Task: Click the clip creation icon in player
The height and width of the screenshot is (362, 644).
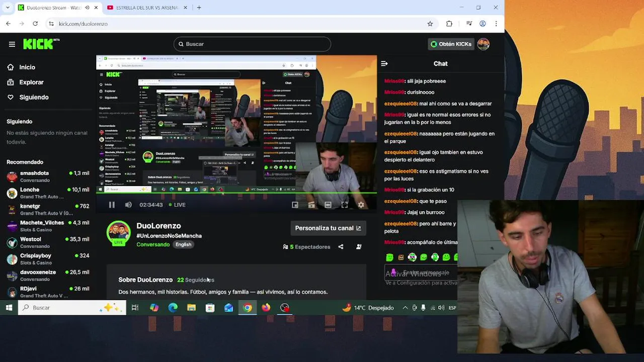Action: click(x=311, y=205)
